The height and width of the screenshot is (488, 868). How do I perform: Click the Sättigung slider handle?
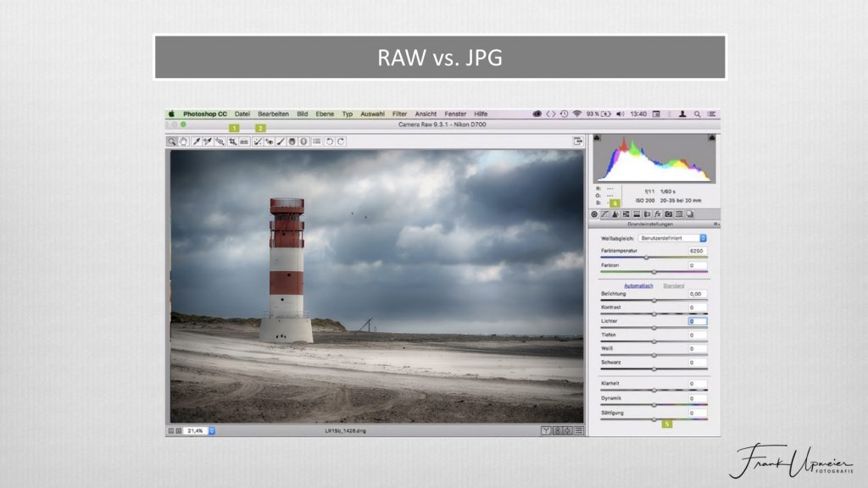tap(654, 419)
